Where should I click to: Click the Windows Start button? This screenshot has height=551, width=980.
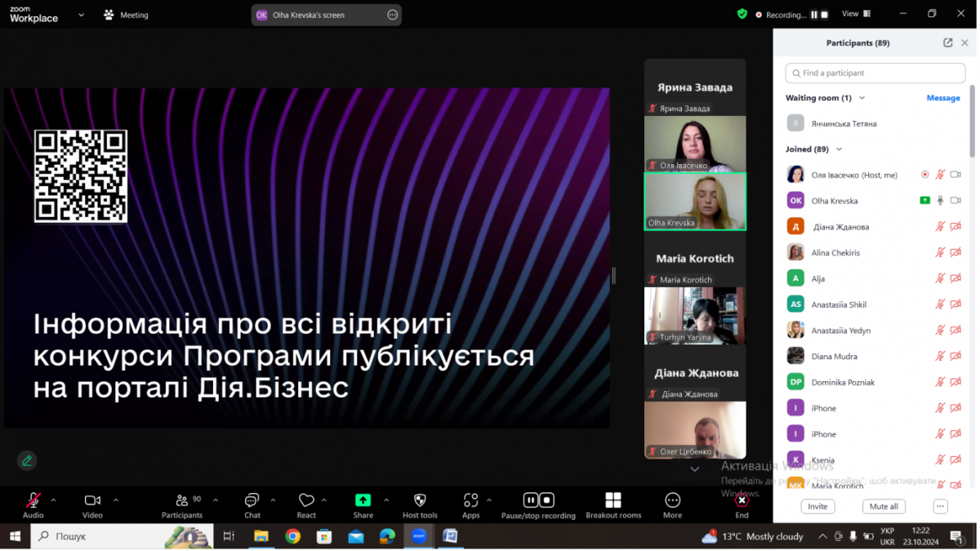pos(15,536)
